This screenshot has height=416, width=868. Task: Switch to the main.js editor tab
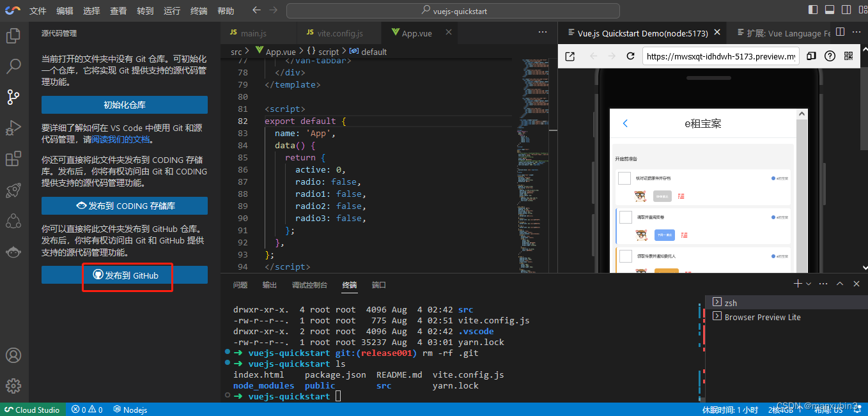pos(258,33)
